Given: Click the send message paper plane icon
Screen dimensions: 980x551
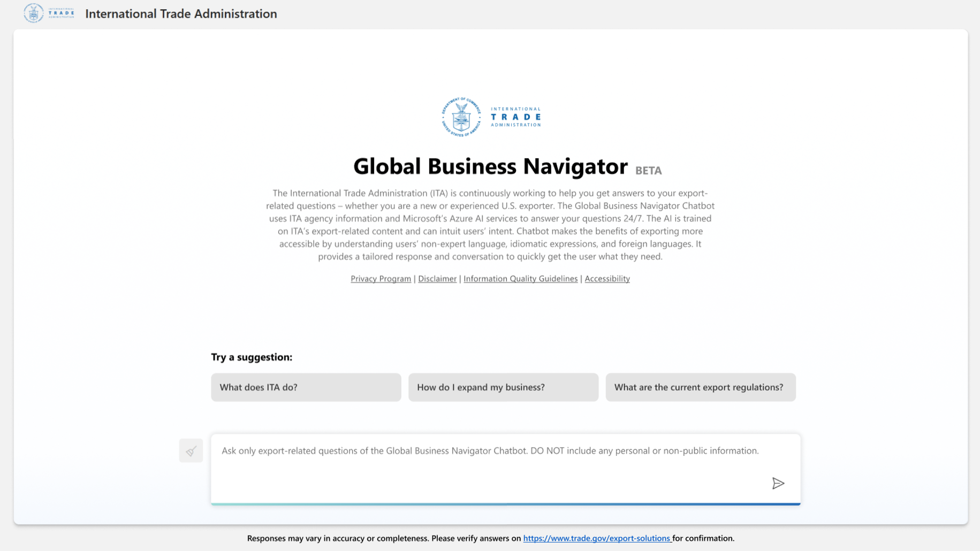Looking at the screenshot, I should (779, 483).
